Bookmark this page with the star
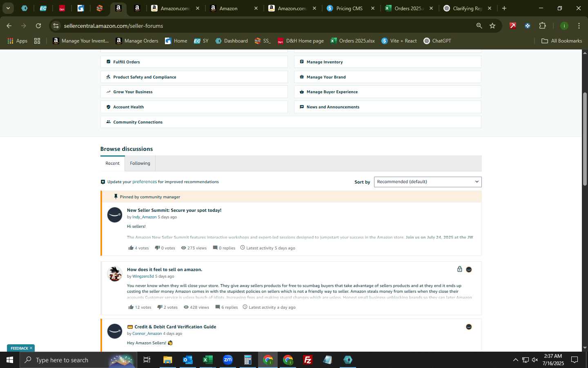The height and width of the screenshot is (368, 588). click(x=492, y=26)
